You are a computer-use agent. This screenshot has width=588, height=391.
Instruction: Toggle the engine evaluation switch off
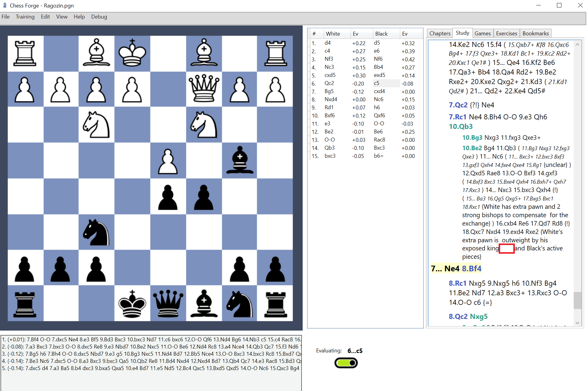click(345, 363)
